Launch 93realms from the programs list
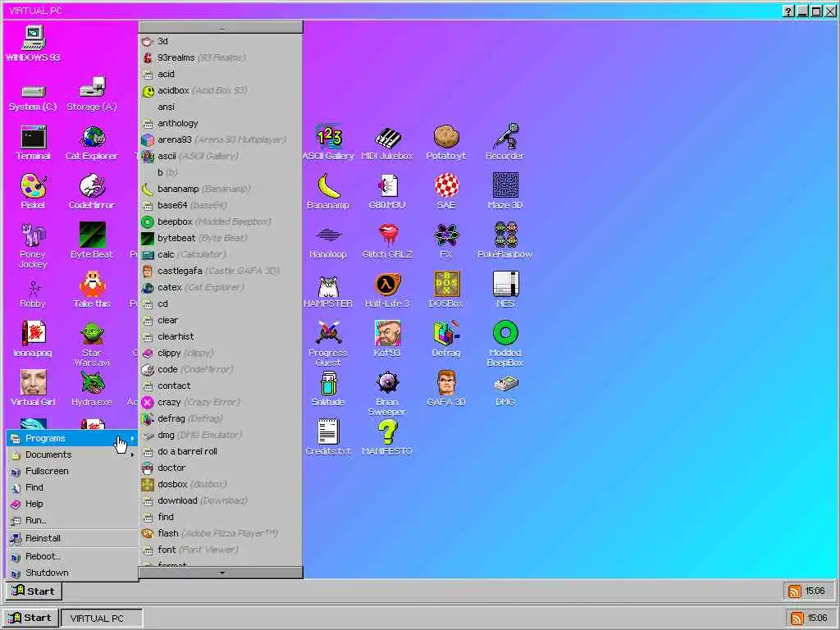 pos(220,57)
